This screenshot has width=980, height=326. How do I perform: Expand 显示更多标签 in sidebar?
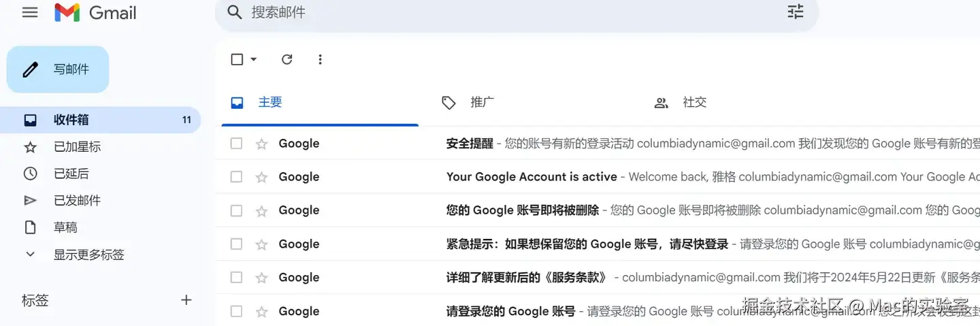(x=88, y=255)
